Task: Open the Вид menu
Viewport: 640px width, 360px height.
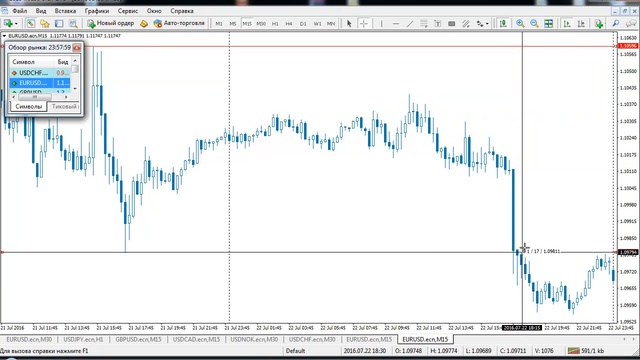Action: point(41,11)
